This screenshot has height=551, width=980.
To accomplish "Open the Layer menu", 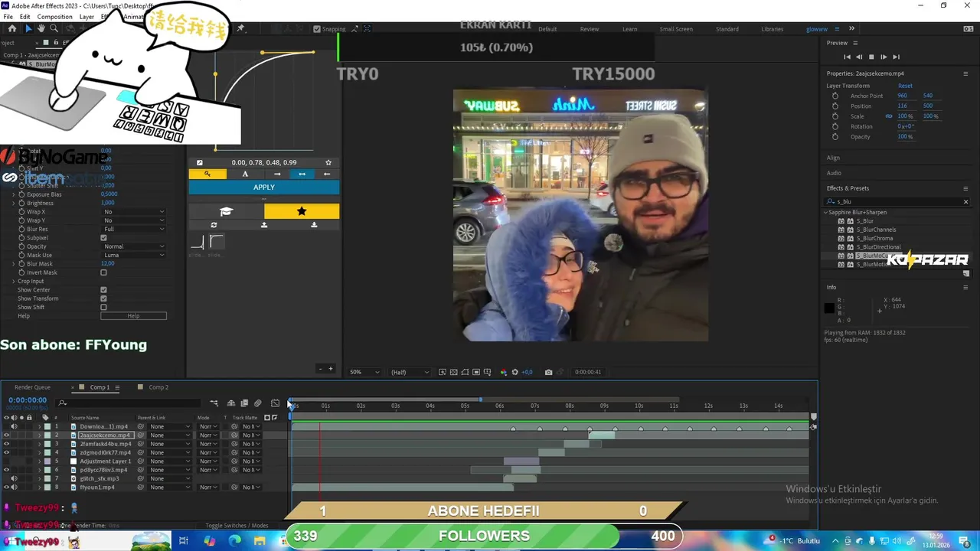I will click(87, 17).
